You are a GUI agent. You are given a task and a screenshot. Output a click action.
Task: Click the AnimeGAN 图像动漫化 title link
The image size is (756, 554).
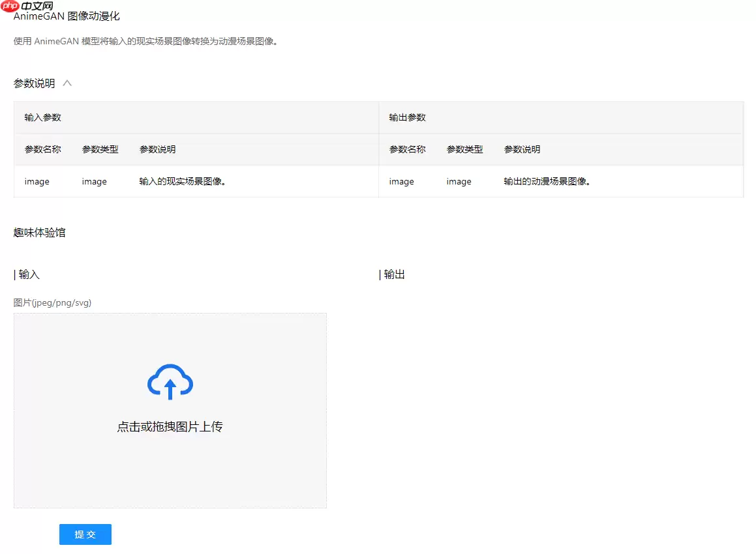[x=65, y=16]
